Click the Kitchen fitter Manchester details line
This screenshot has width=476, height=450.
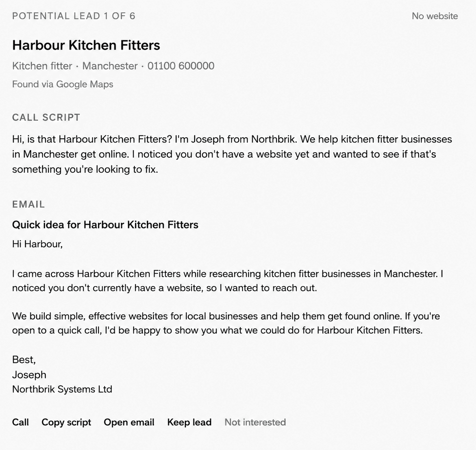(x=113, y=66)
